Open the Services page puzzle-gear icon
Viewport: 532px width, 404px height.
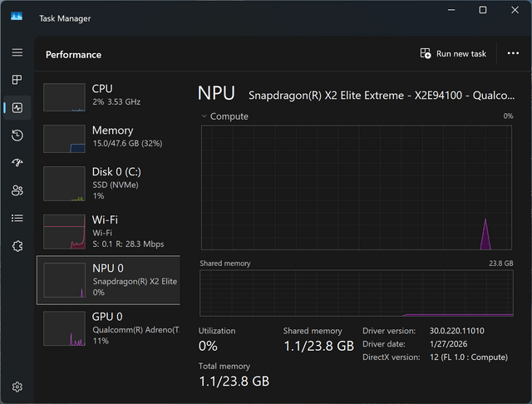click(17, 246)
